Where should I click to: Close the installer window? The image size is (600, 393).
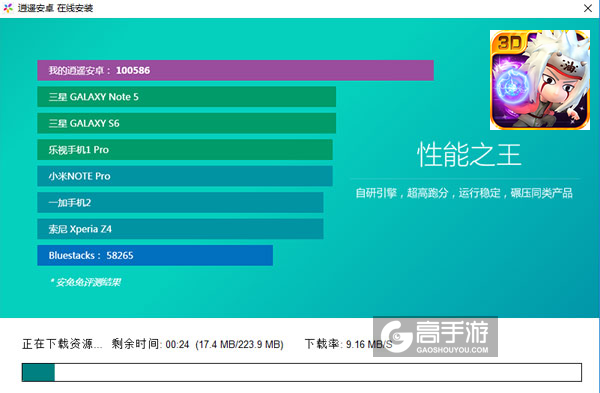(x=588, y=8)
